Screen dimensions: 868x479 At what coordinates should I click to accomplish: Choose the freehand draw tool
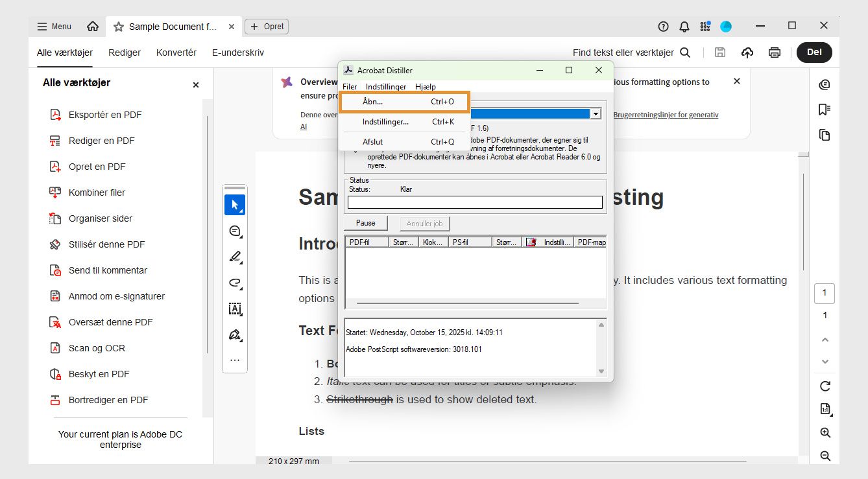point(235,283)
